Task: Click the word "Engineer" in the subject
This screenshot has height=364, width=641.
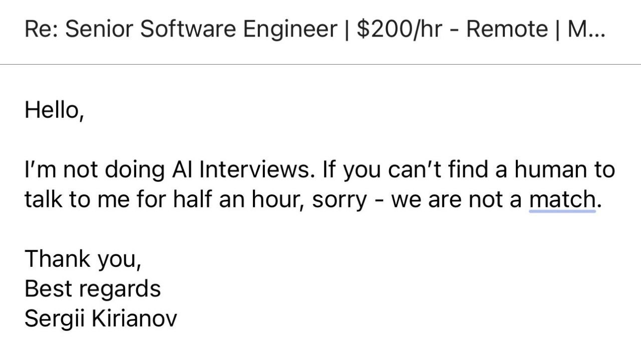Action: click(290, 30)
